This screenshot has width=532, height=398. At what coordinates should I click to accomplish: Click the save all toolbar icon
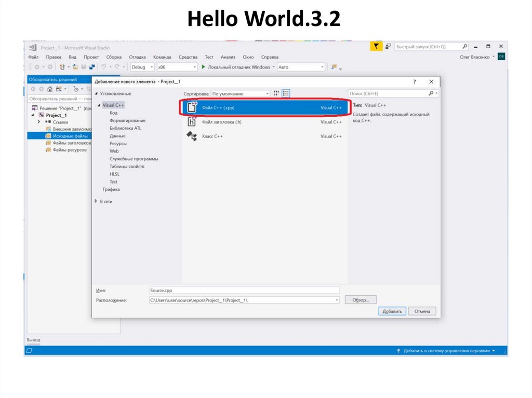pyautogui.click(x=92, y=67)
